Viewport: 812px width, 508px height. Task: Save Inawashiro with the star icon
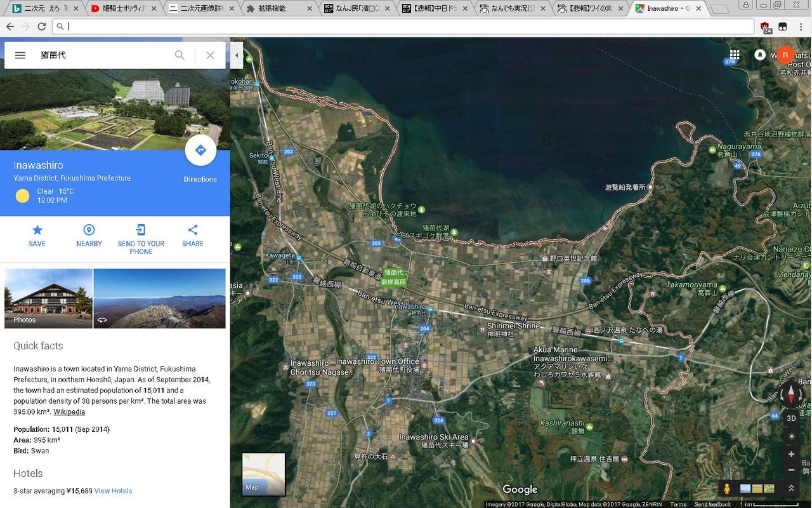[37, 235]
